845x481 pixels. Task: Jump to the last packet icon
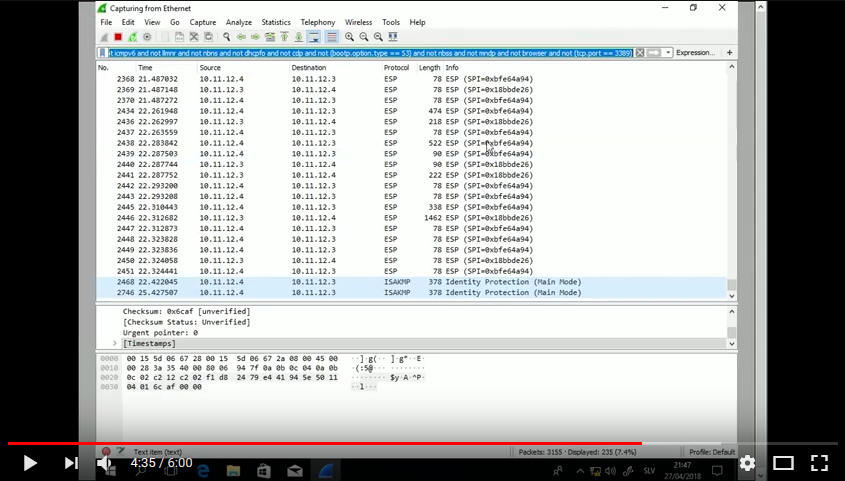tap(299, 37)
